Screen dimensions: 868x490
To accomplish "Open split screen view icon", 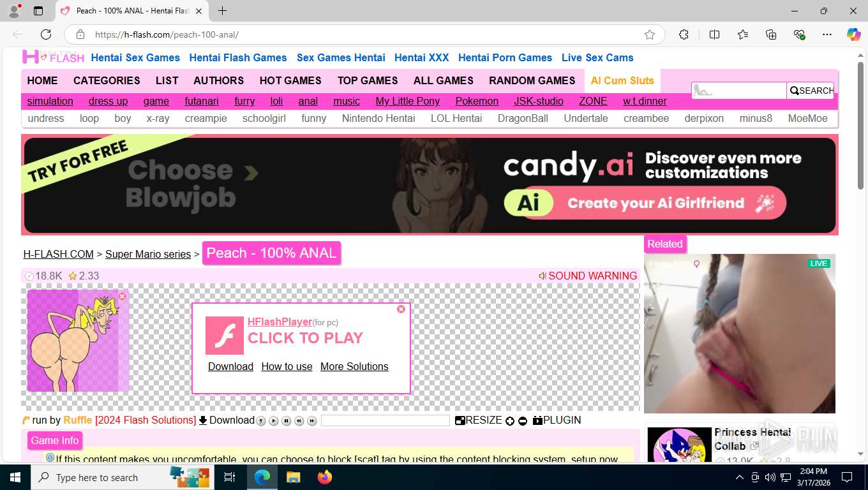I will pos(714,34).
